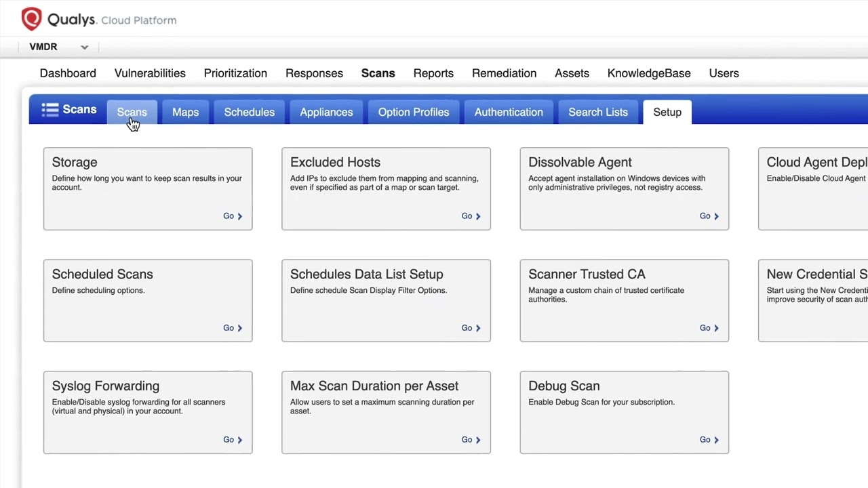The height and width of the screenshot is (488, 868).
Task: Click the 'Cloud Platform' header text
Action: pos(138,20)
